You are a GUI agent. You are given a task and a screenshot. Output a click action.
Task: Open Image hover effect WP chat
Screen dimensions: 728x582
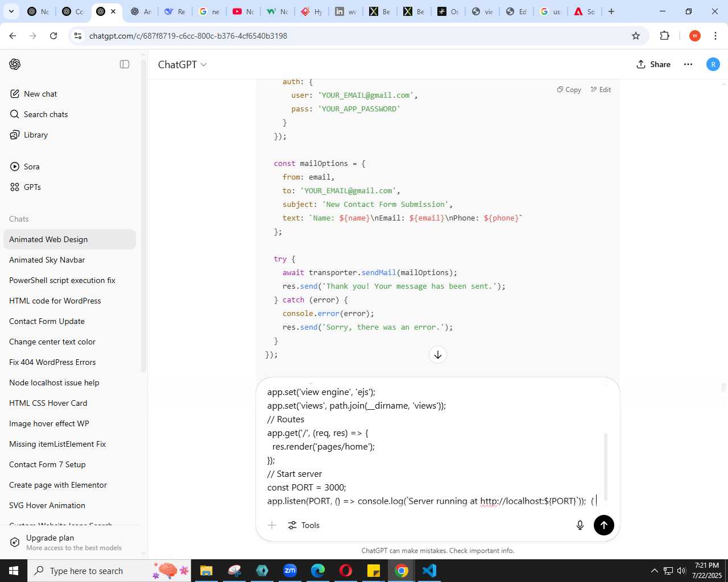[69, 423]
